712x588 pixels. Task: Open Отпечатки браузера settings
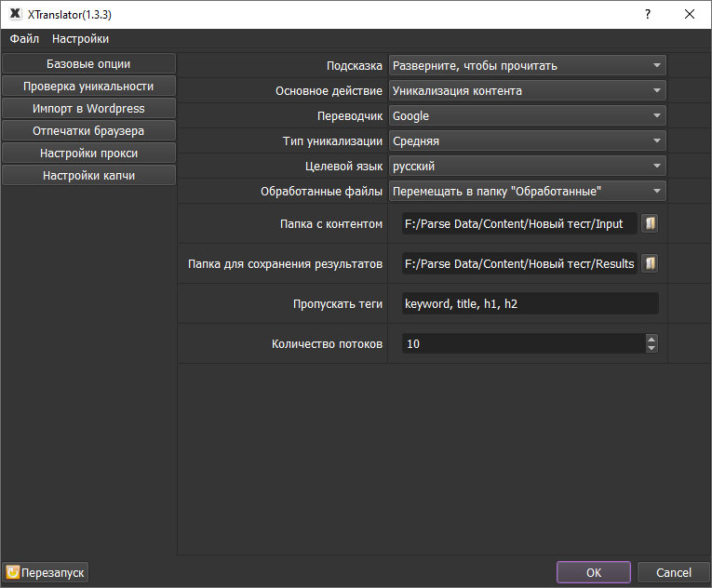88,131
